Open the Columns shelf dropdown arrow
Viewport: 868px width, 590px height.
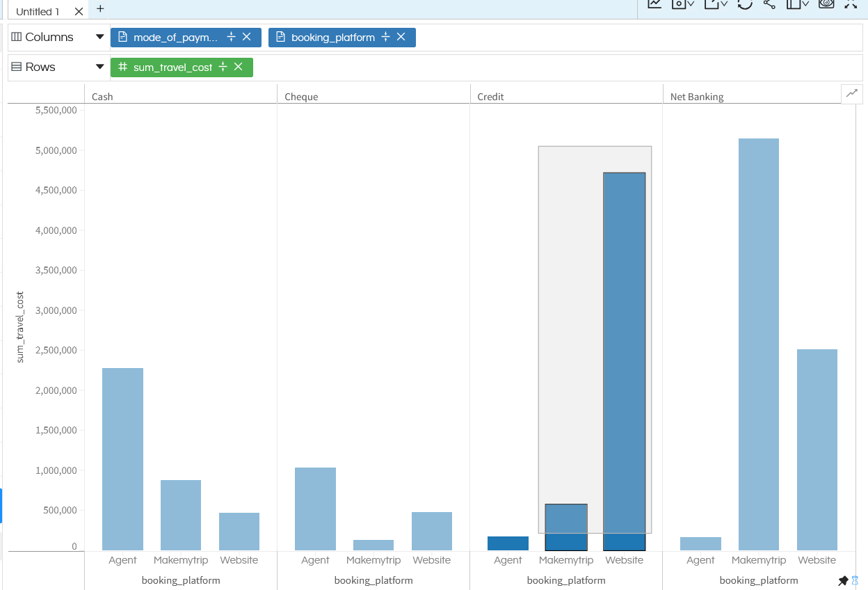click(x=100, y=37)
